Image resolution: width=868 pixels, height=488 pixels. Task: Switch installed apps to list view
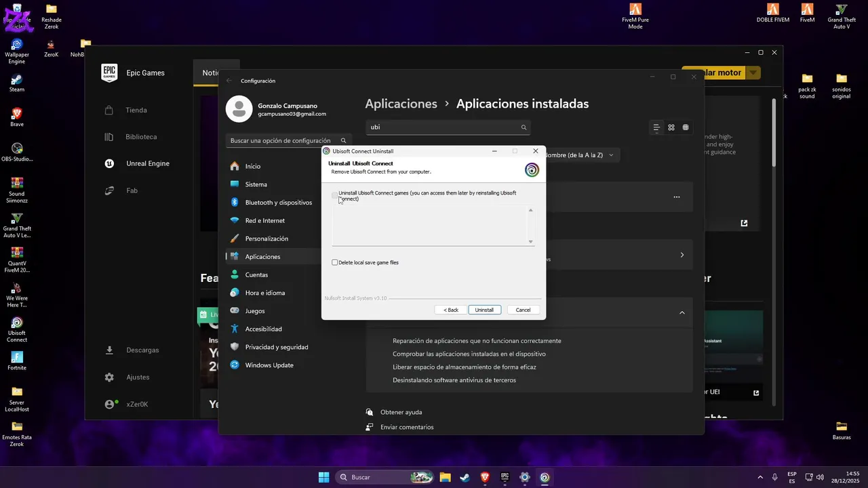(x=656, y=127)
